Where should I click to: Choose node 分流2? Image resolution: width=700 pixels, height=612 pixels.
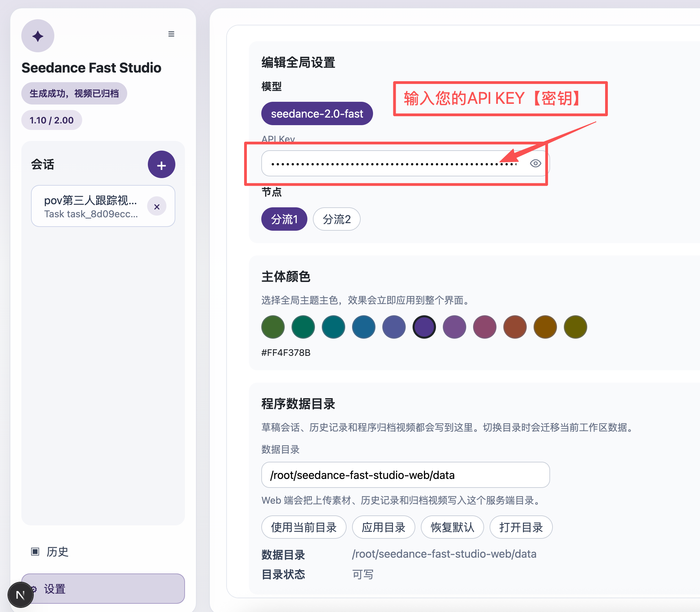pyautogui.click(x=337, y=219)
